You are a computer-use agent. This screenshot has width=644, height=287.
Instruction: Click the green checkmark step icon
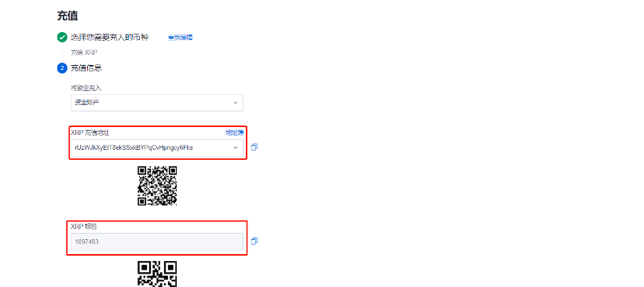(62, 38)
